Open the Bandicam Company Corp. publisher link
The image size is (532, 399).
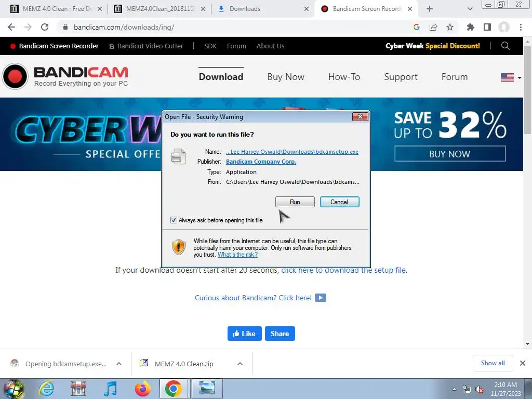click(261, 162)
